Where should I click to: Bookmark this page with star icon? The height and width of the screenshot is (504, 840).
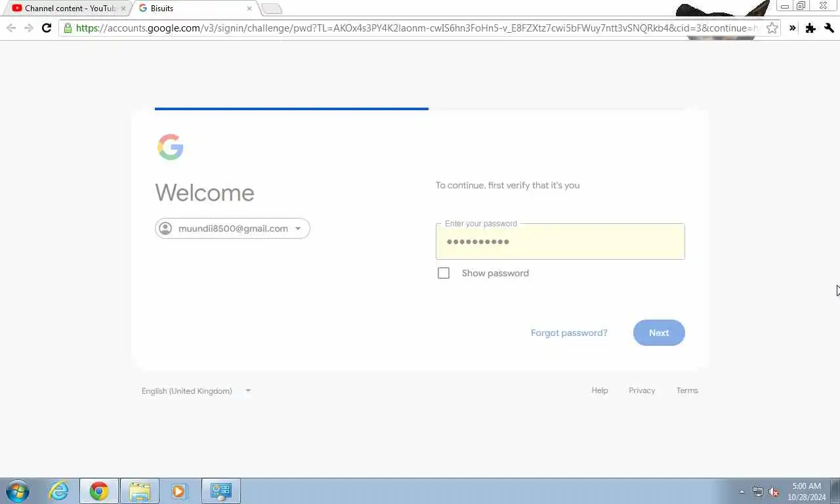pyautogui.click(x=772, y=28)
